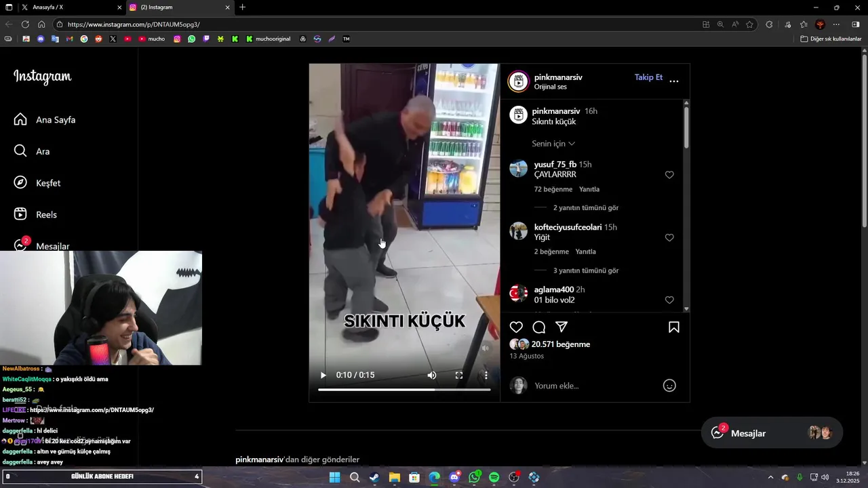868x488 pixels.
Task: Open the muchooriginal Kick bookmark
Action: click(268, 39)
